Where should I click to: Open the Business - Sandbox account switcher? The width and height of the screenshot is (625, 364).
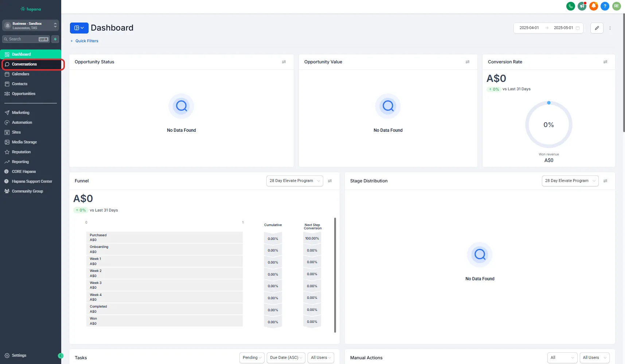pos(31,25)
